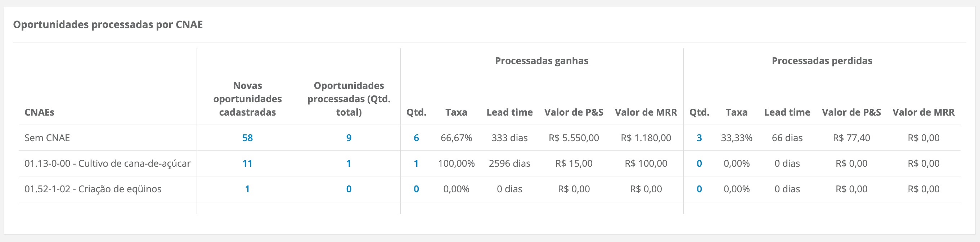This screenshot has height=242, width=980.
Task: Click the 11 new opportunities for Cultivo de cana-de-açúcar
Action: (247, 163)
